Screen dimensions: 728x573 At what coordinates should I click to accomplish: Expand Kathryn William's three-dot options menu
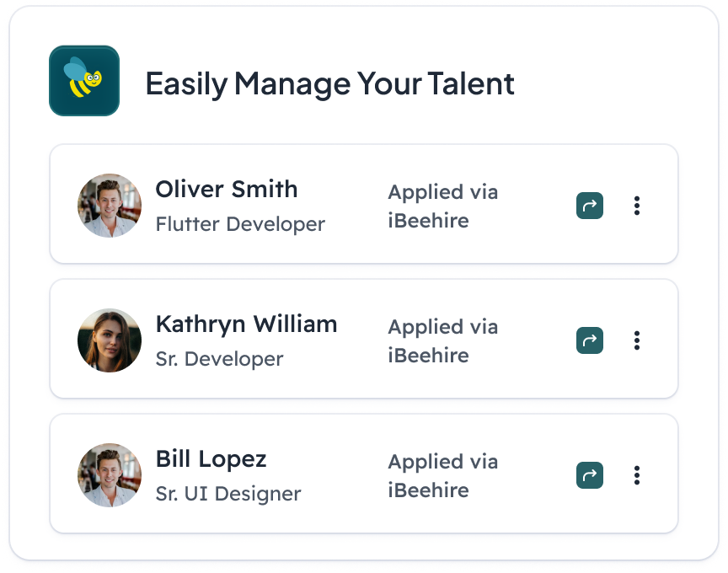point(637,340)
